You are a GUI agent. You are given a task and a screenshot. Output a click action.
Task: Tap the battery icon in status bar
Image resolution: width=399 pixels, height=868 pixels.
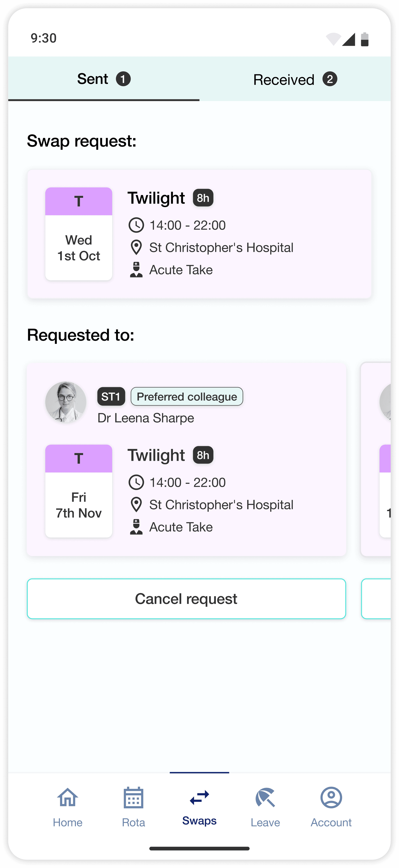click(x=364, y=39)
